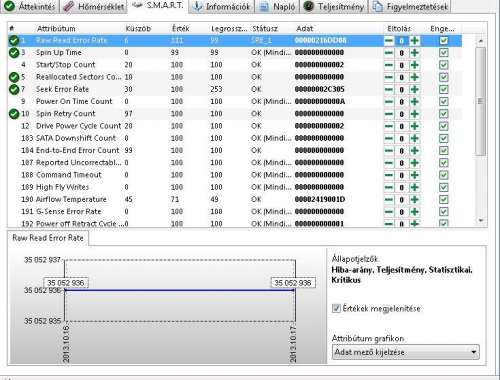
Task: Open the Teljesítmény tab
Action: (334, 6)
